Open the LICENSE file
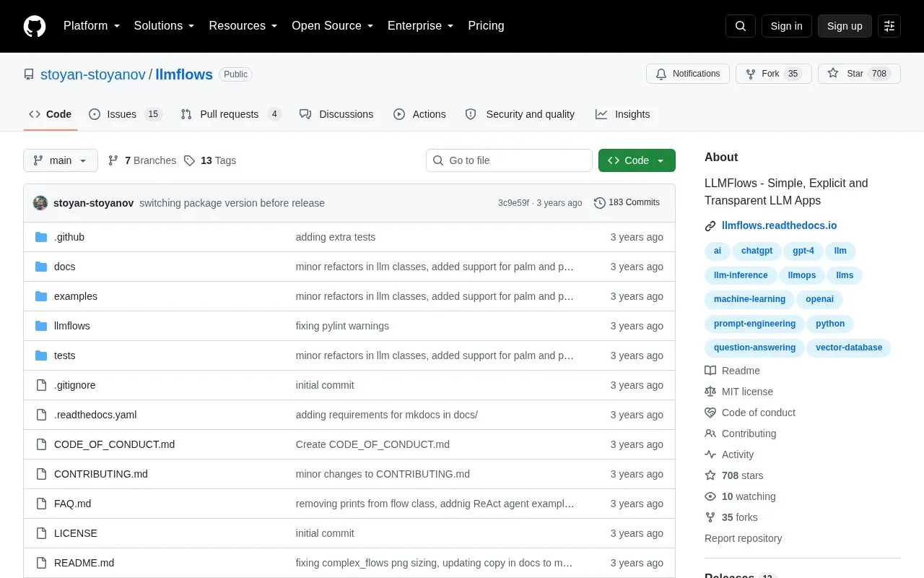 coord(76,533)
